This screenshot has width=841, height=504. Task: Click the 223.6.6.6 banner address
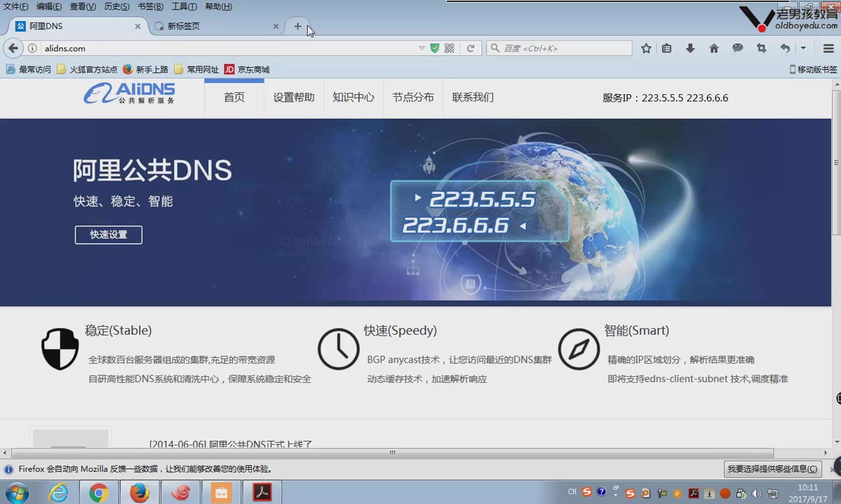(x=455, y=225)
